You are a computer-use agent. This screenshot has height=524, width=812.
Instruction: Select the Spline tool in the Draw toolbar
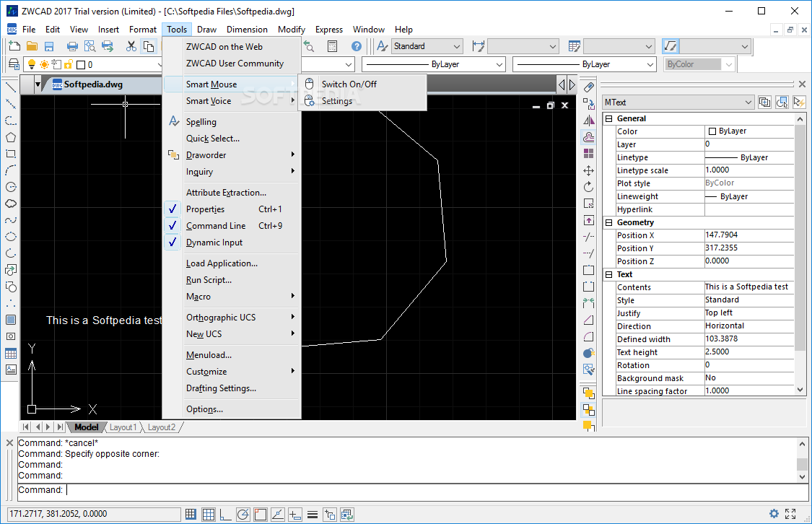10,220
